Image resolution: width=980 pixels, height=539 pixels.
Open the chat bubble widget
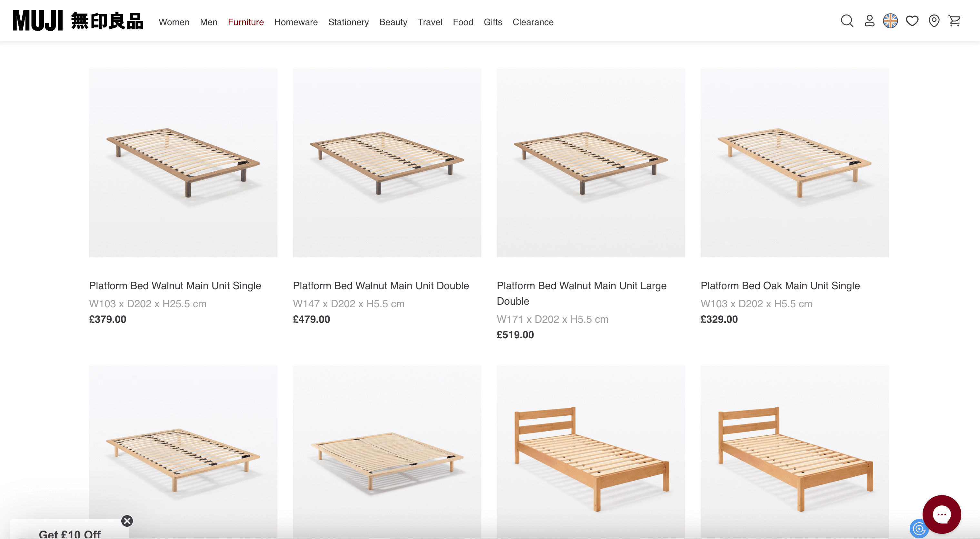point(942,514)
